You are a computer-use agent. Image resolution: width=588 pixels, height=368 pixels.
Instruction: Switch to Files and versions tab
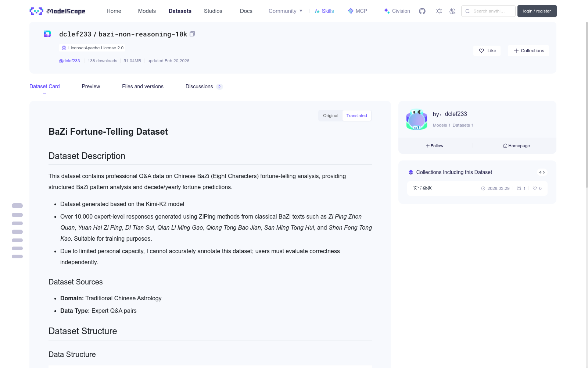tap(143, 86)
